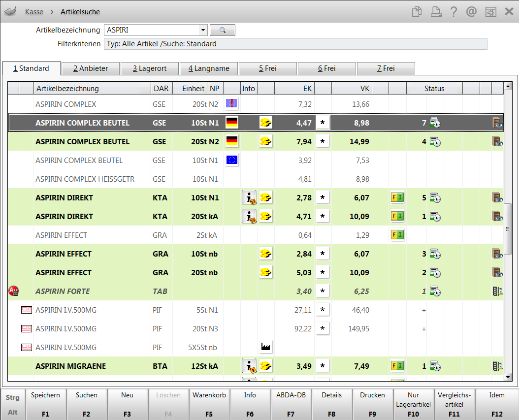Open help via the question mark icon

point(454,12)
